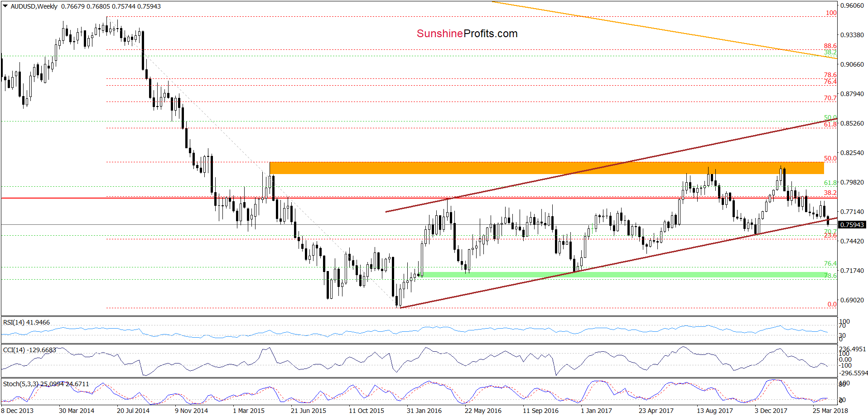868x417 pixels.
Task: Click the 23 Apr 2017 date label
Action: click(656, 411)
